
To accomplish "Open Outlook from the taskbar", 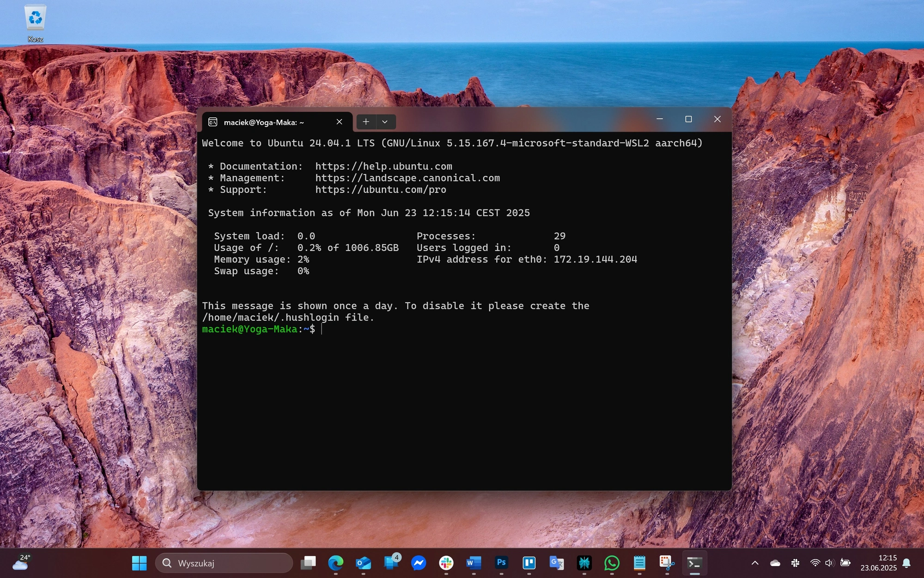I will pyautogui.click(x=364, y=563).
